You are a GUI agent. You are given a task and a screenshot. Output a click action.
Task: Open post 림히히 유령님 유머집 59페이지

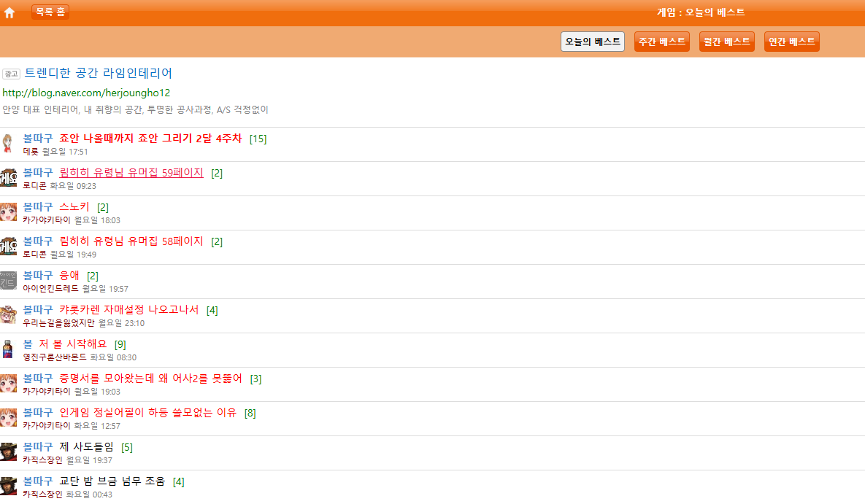click(131, 173)
